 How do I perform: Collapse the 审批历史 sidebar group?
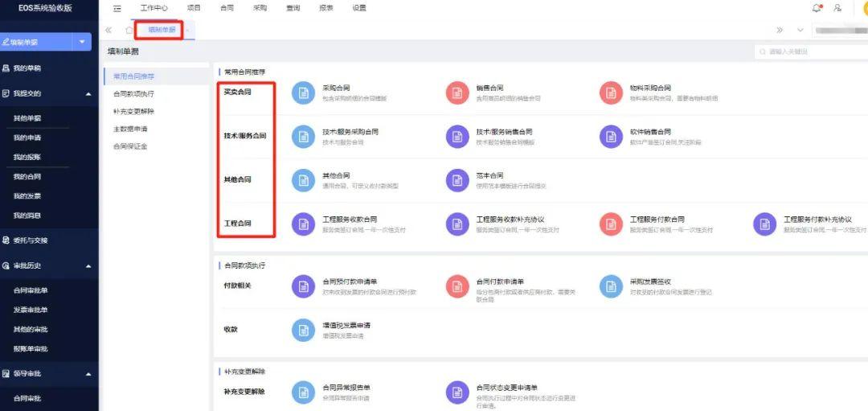coord(88,266)
